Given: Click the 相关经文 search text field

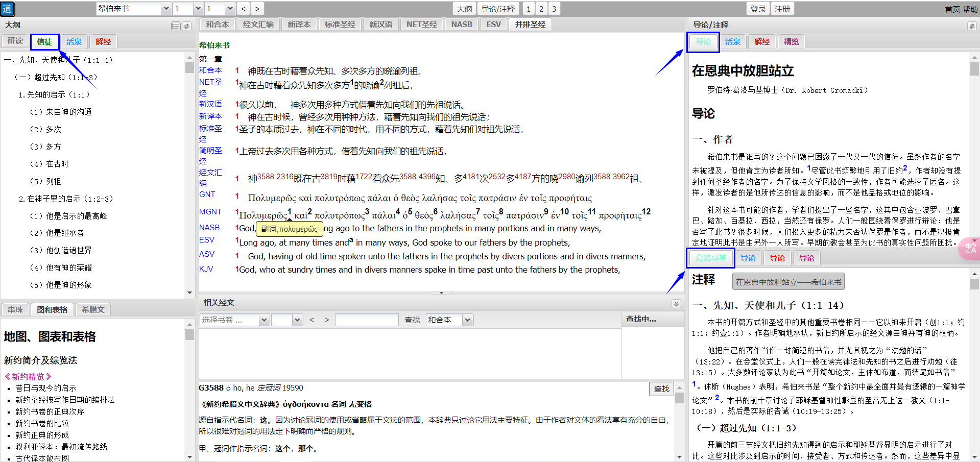Looking at the screenshot, I should [x=367, y=320].
